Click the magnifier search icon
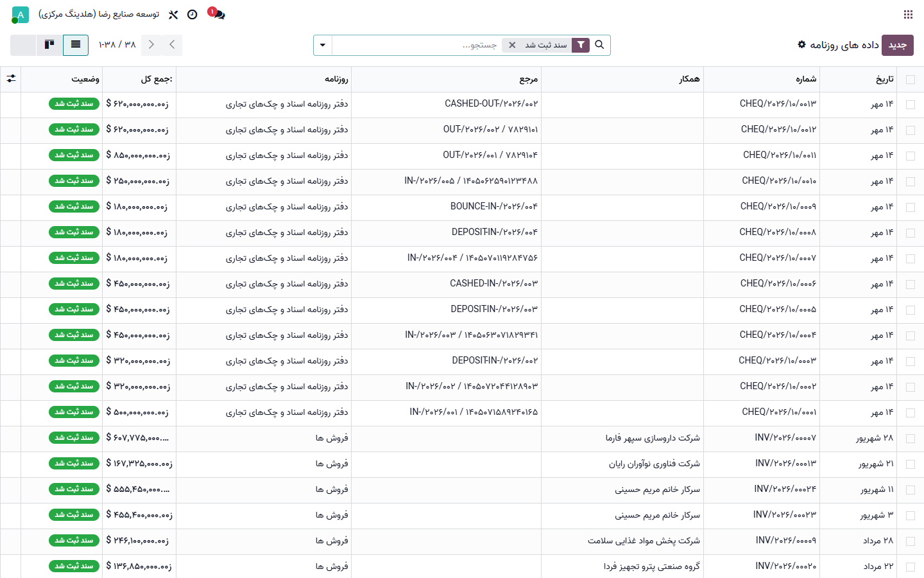 (x=599, y=45)
